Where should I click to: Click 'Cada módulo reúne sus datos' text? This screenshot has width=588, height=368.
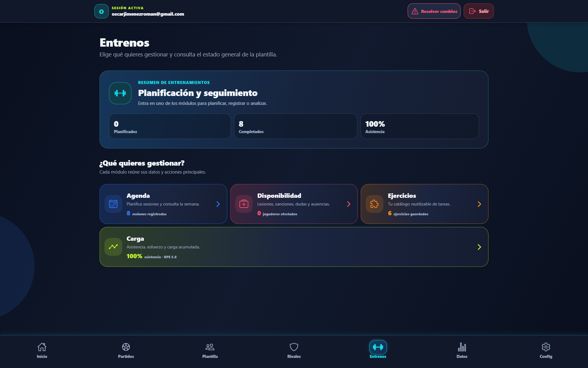[153, 172]
